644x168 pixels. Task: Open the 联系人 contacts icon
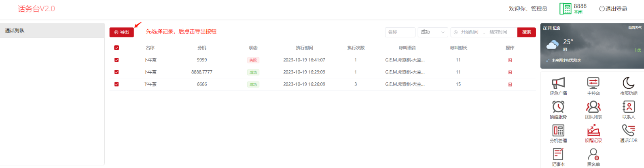click(628, 107)
